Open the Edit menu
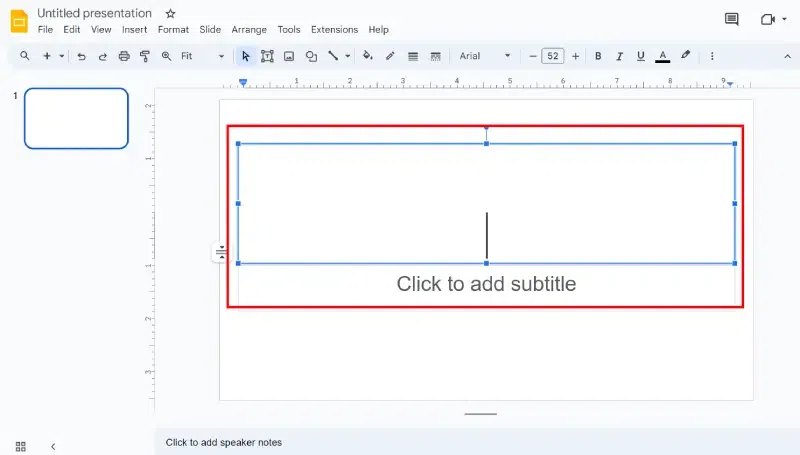800x455 pixels. 71,30
